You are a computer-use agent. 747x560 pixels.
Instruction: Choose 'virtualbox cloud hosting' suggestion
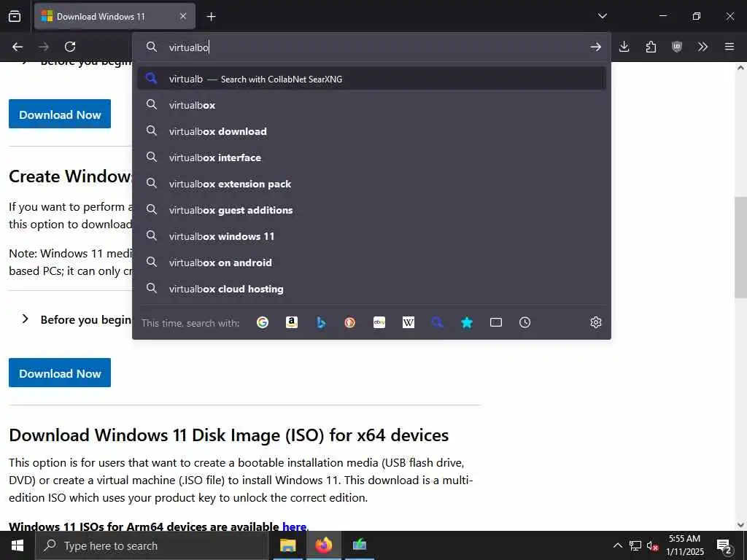point(371,289)
